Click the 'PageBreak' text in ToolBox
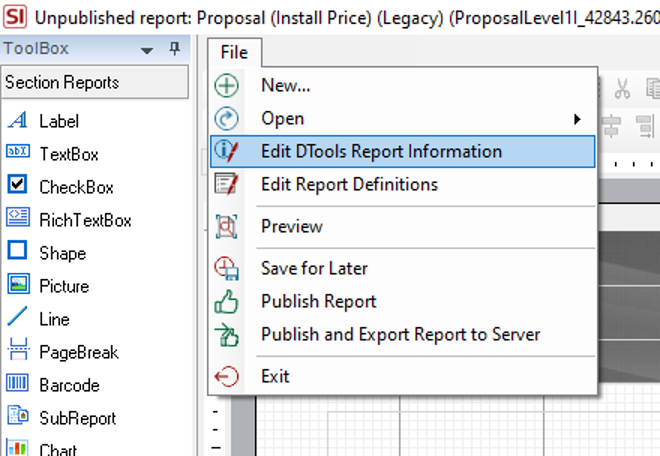Viewport: 660px width, 456px height. (79, 352)
